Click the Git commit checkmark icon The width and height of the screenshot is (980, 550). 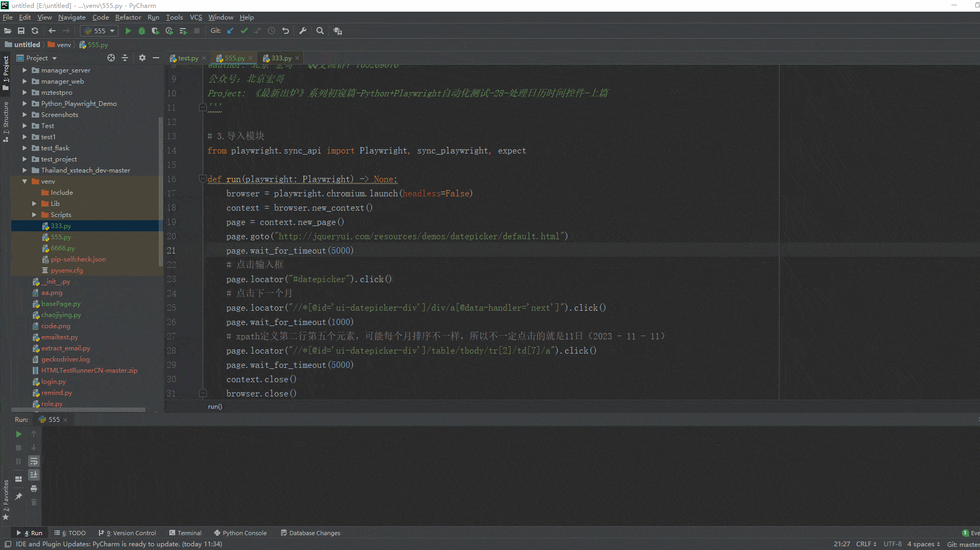[244, 31]
